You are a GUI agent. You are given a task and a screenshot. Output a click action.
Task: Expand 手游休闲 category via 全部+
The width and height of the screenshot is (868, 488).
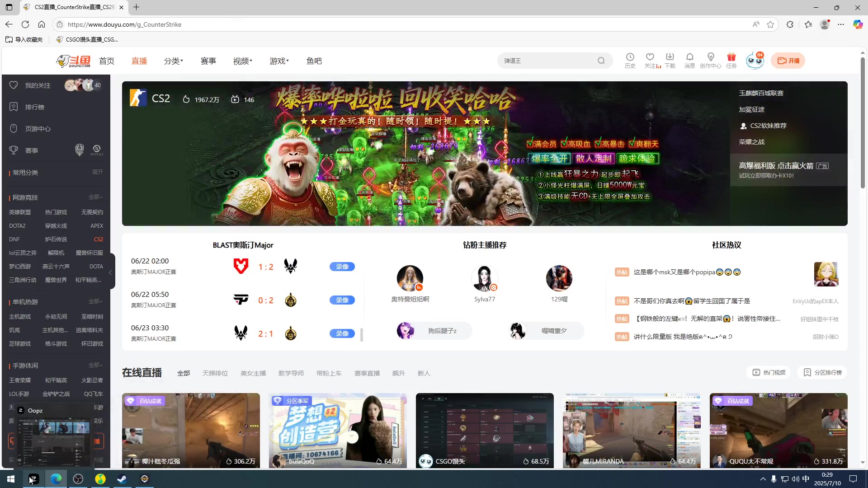(x=96, y=365)
